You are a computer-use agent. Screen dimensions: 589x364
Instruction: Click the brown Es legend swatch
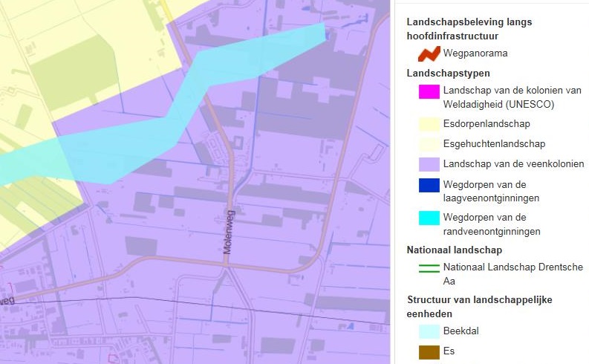pos(429,352)
